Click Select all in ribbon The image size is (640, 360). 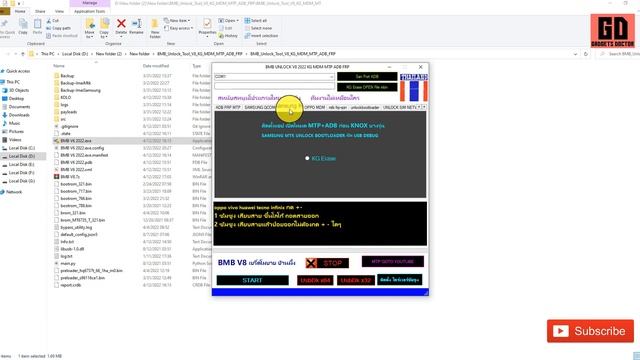[256, 20]
